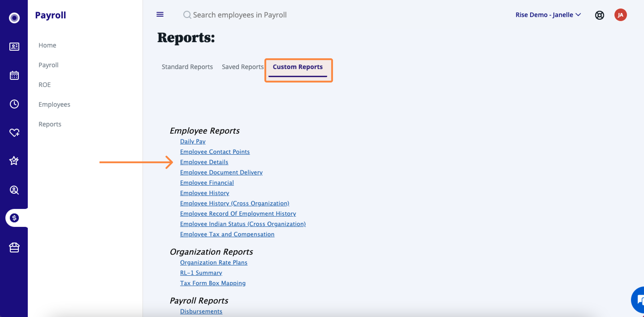Open the JA user avatar
This screenshot has width=644, height=317.
coord(620,15)
